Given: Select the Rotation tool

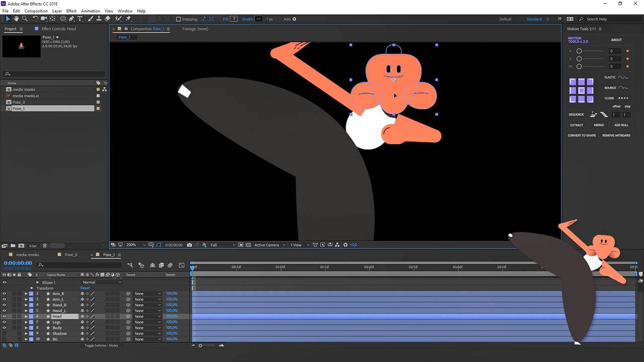Looking at the screenshot, I should pos(35,19).
